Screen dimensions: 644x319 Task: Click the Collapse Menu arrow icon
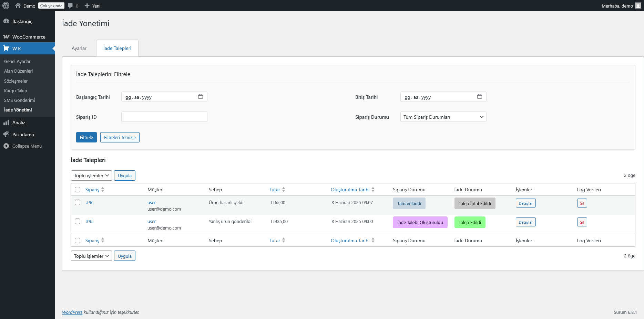(6, 146)
